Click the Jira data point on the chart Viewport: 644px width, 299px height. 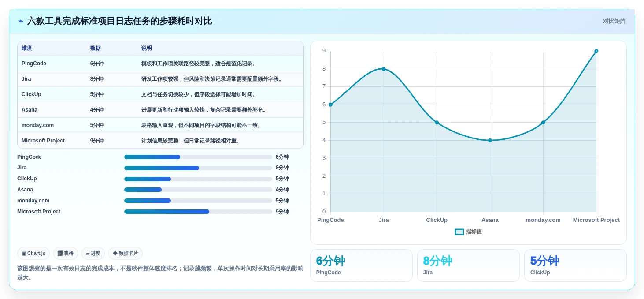(x=384, y=69)
